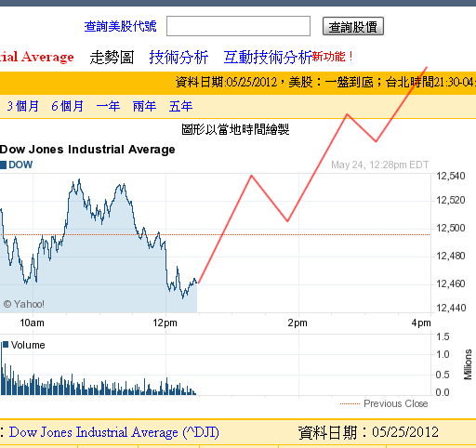
Task: Click the 資料日期：05/25/2012 text at bottom
Action: [x=368, y=432]
